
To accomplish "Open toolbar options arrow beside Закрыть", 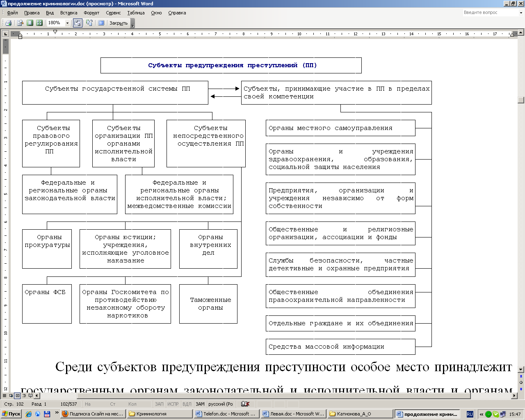I will point(133,23).
